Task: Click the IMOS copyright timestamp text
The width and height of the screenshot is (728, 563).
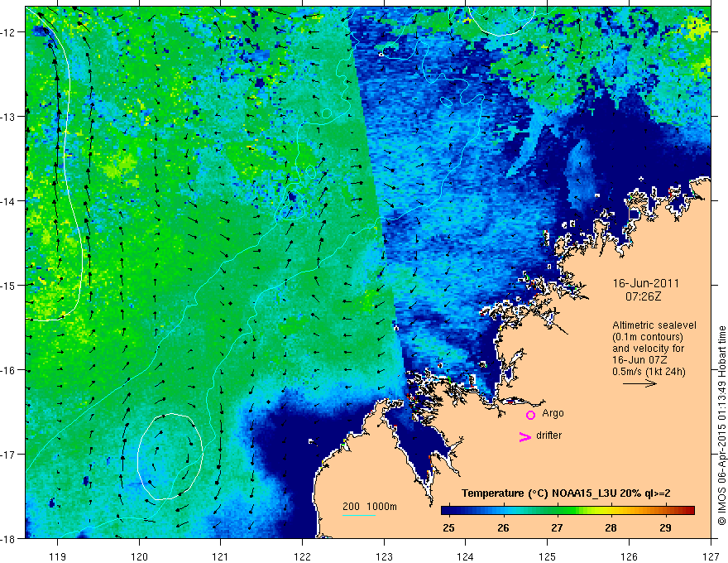Action: (x=721, y=426)
